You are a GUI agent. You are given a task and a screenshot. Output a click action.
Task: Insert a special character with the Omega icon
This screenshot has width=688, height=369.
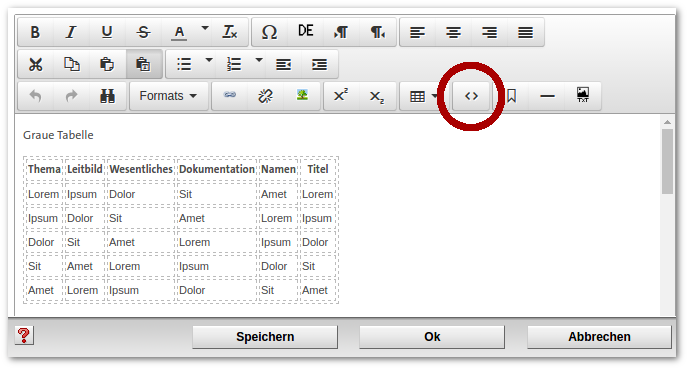[x=269, y=32]
